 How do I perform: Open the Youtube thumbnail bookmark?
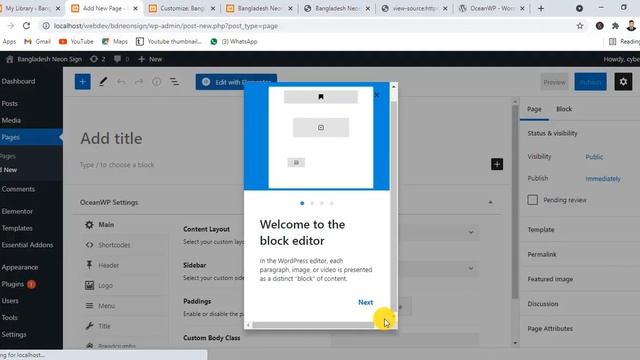click(x=169, y=41)
